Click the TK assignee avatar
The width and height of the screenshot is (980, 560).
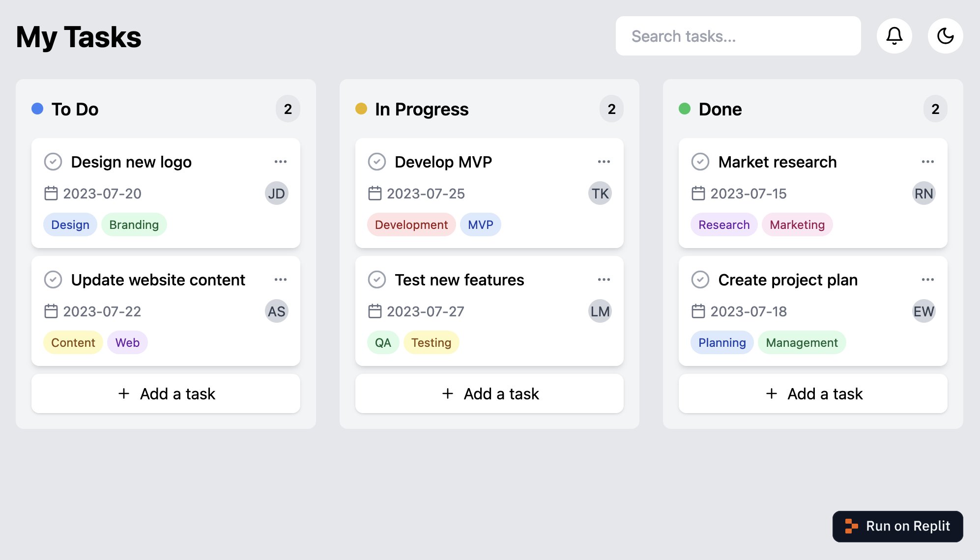[600, 194]
